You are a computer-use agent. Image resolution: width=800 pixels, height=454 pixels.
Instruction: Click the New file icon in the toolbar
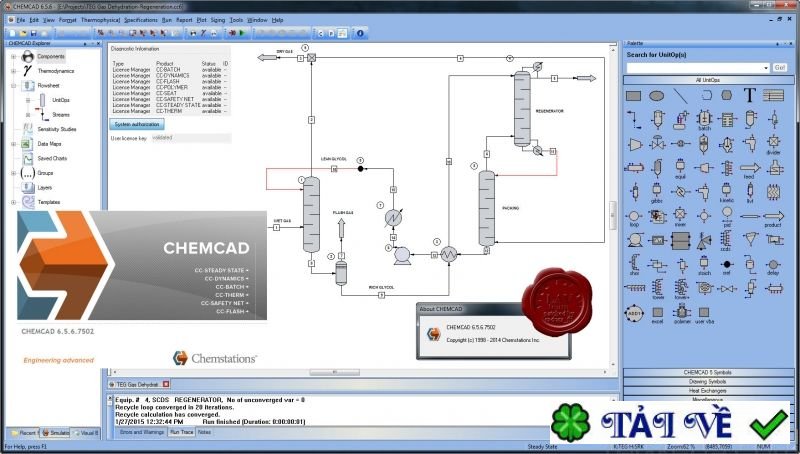click(12, 33)
